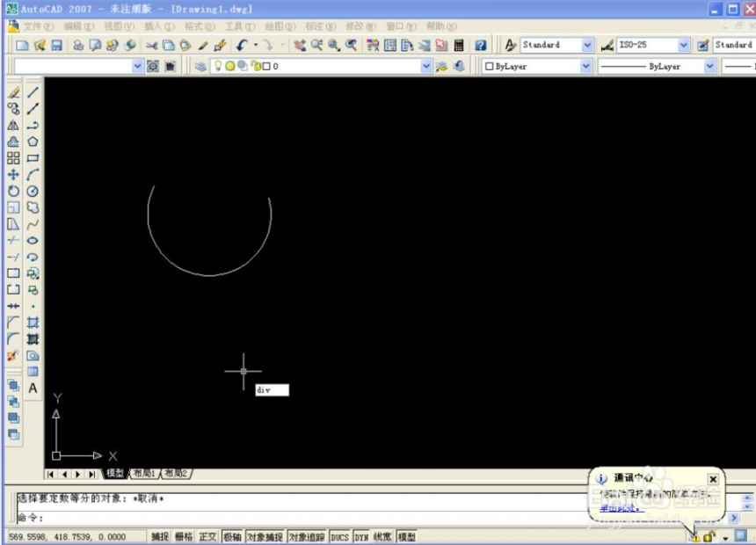756x545 pixels.
Task: Expand the ByLayer linetype dropdown
Action: pos(709,66)
